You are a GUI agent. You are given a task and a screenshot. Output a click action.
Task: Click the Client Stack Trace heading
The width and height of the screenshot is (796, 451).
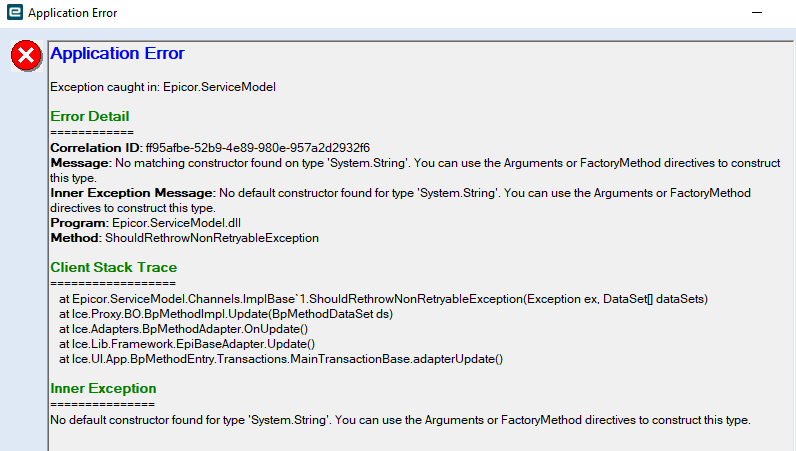coord(114,267)
